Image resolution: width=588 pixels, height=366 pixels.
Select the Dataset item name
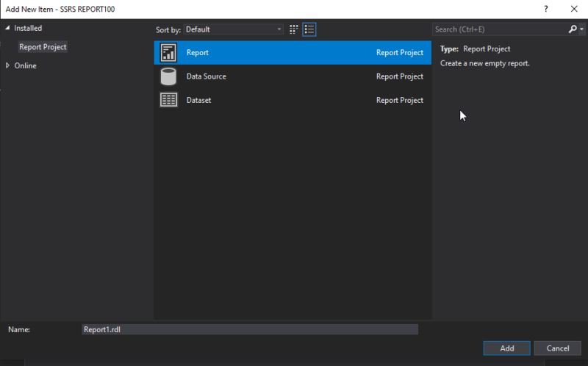click(x=198, y=100)
